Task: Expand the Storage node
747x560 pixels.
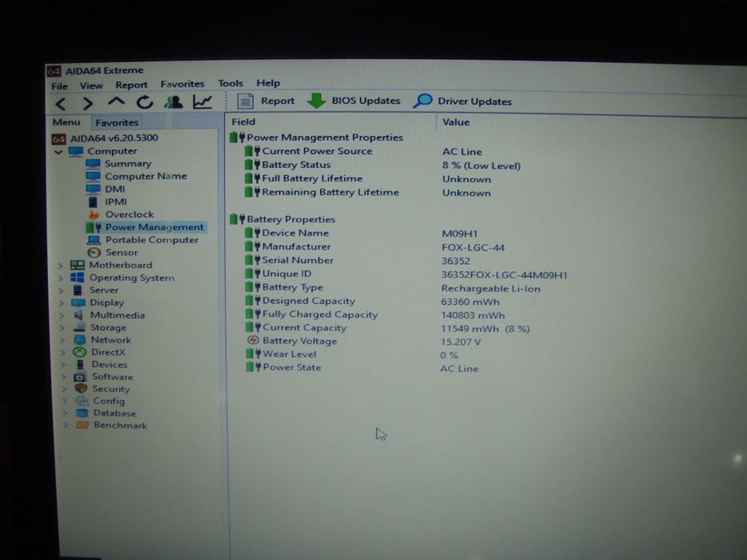Action: click(62, 328)
